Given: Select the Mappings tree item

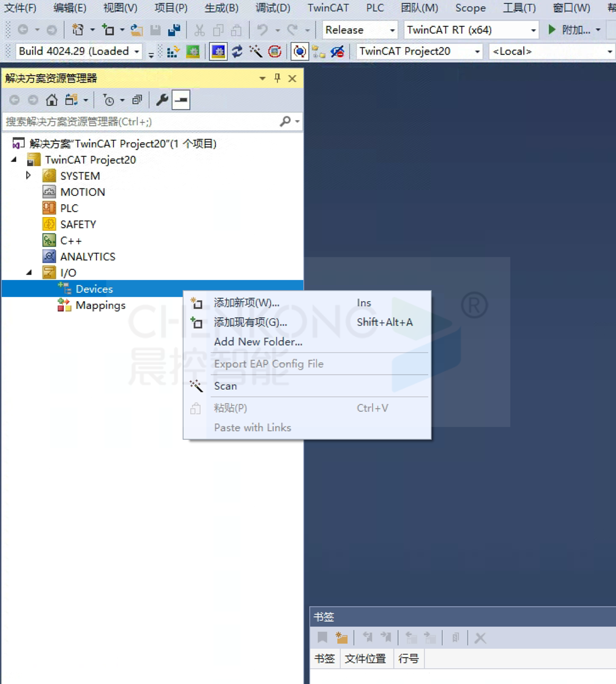Looking at the screenshot, I should click(x=100, y=305).
